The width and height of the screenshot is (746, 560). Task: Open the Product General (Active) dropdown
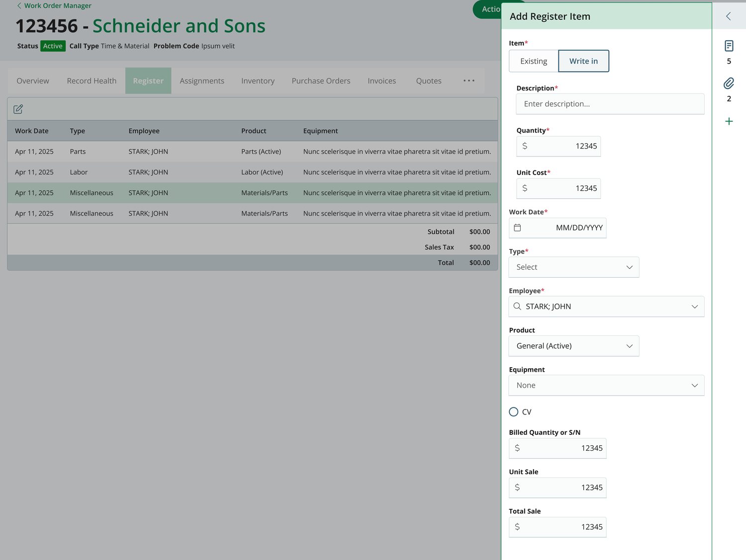click(x=574, y=346)
